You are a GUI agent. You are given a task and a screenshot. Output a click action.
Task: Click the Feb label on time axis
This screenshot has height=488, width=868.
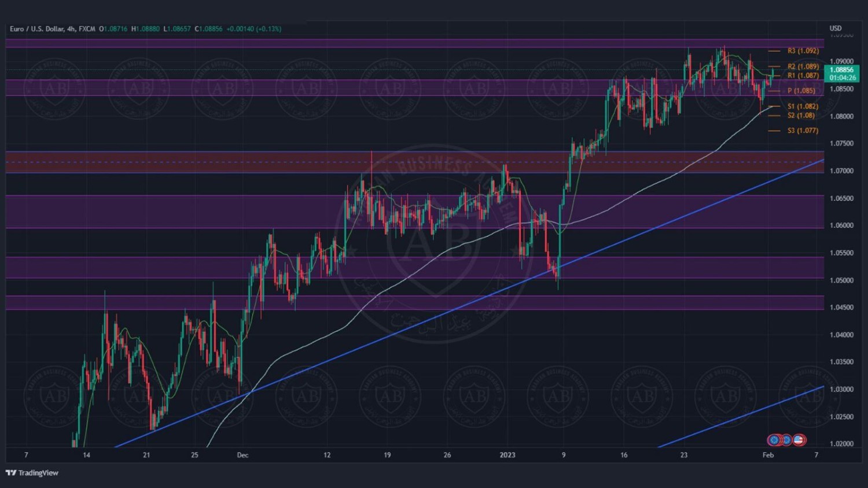[x=768, y=455]
